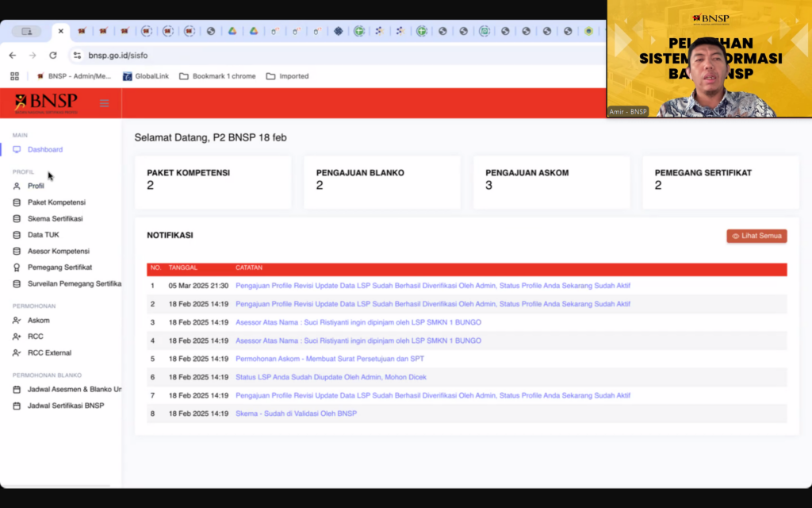
Task: Open Skema Sudah di Validasi notification
Action: pyautogui.click(x=296, y=414)
